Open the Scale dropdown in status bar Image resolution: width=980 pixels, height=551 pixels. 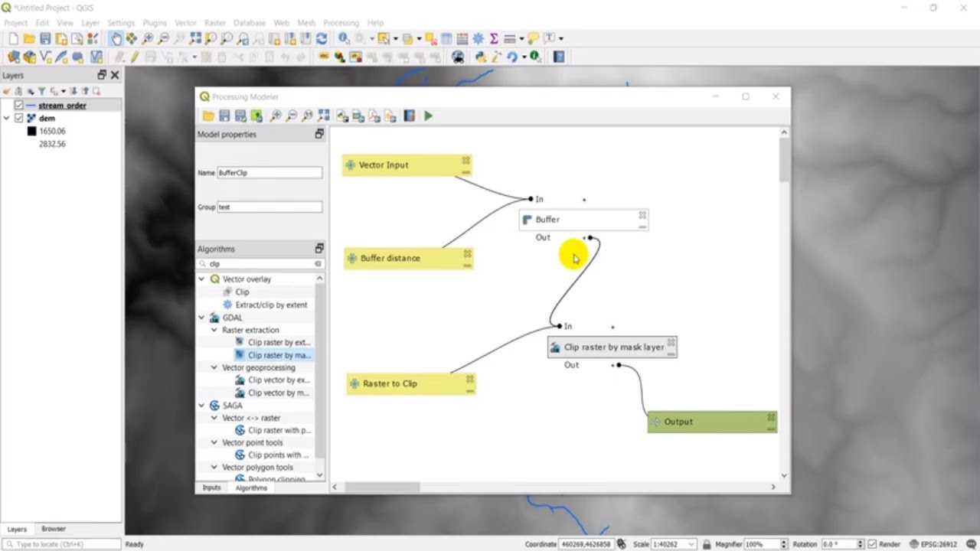click(x=691, y=544)
